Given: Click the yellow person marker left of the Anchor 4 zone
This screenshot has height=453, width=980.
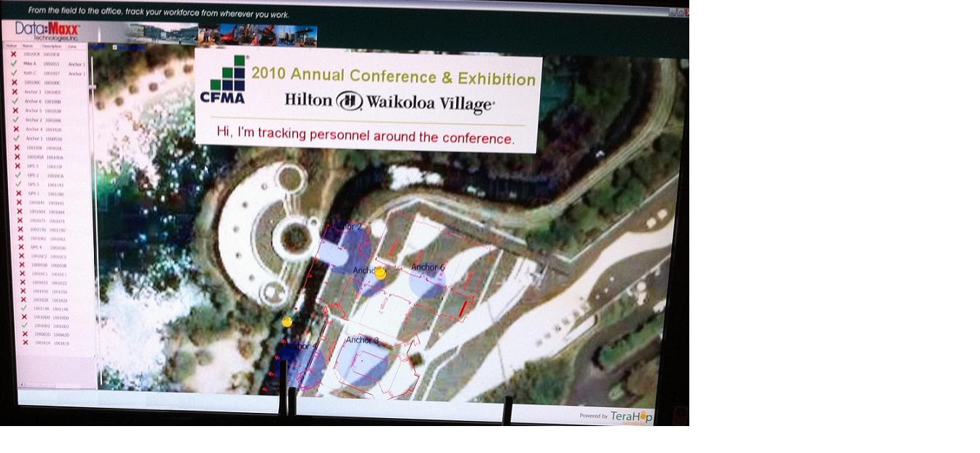Looking at the screenshot, I should point(287,322).
